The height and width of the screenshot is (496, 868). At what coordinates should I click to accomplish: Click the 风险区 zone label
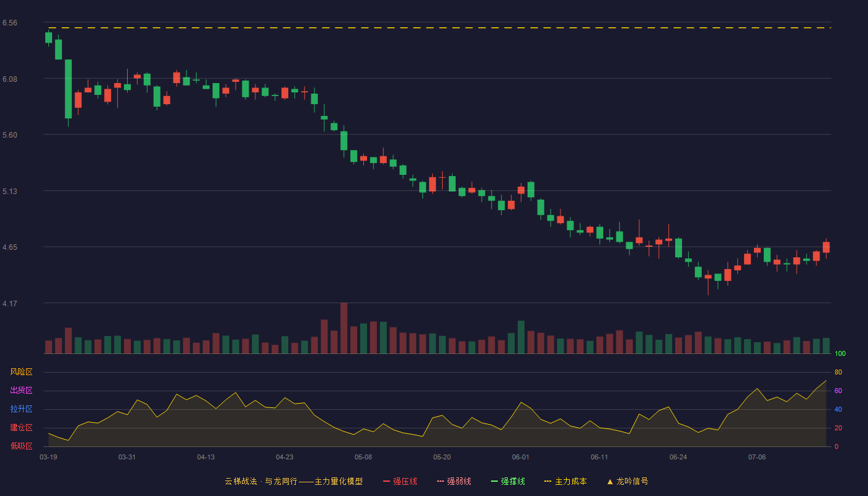[x=21, y=372]
